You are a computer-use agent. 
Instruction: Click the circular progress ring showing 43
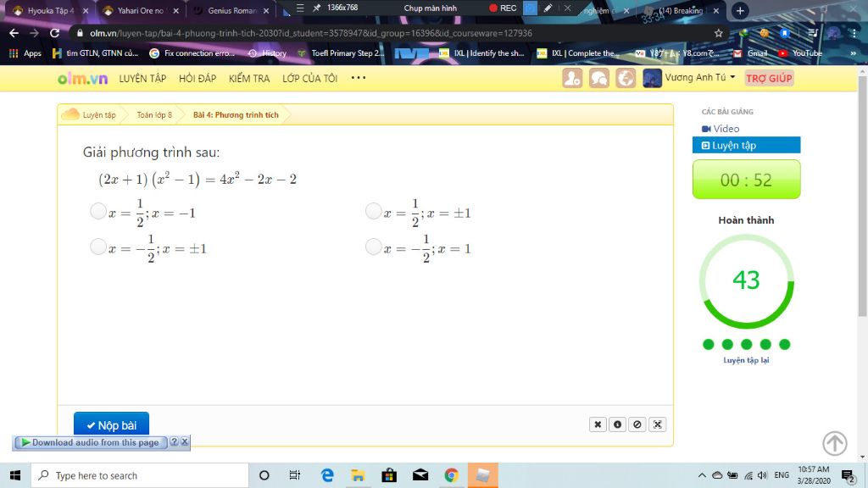click(x=746, y=281)
